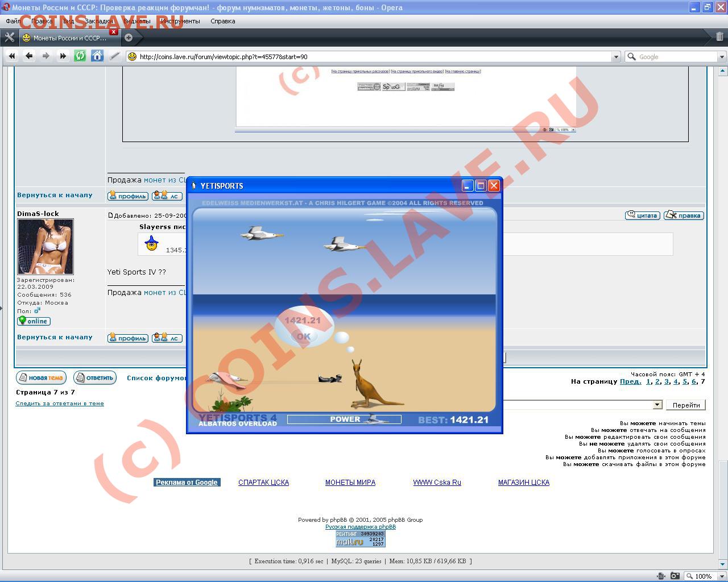
Task: Expand the address bar history dropdown
Action: pos(615,57)
